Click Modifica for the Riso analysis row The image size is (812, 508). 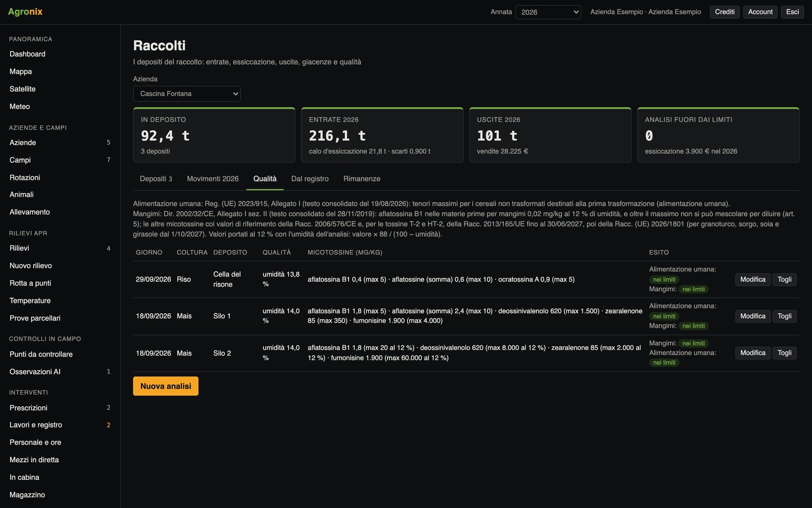pyautogui.click(x=752, y=279)
